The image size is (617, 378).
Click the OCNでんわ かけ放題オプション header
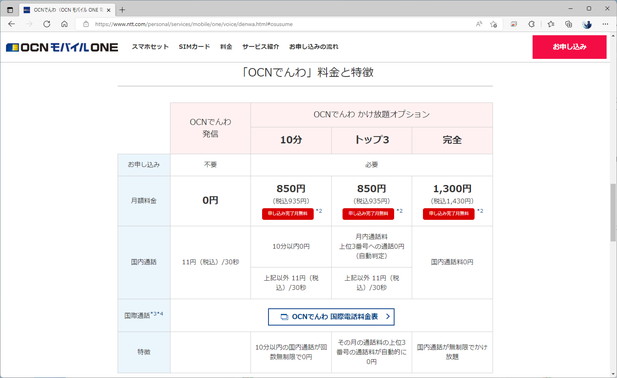click(371, 115)
